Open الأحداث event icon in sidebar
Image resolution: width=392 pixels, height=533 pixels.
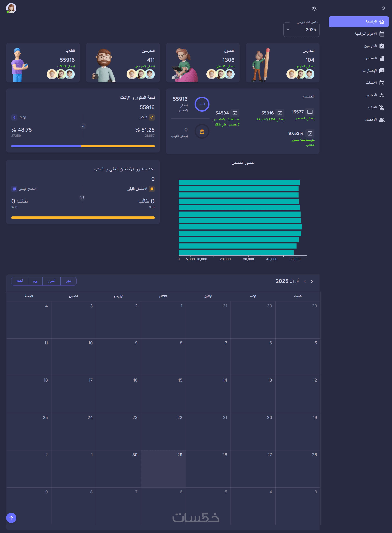pyautogui.click(x=382, y=83)
